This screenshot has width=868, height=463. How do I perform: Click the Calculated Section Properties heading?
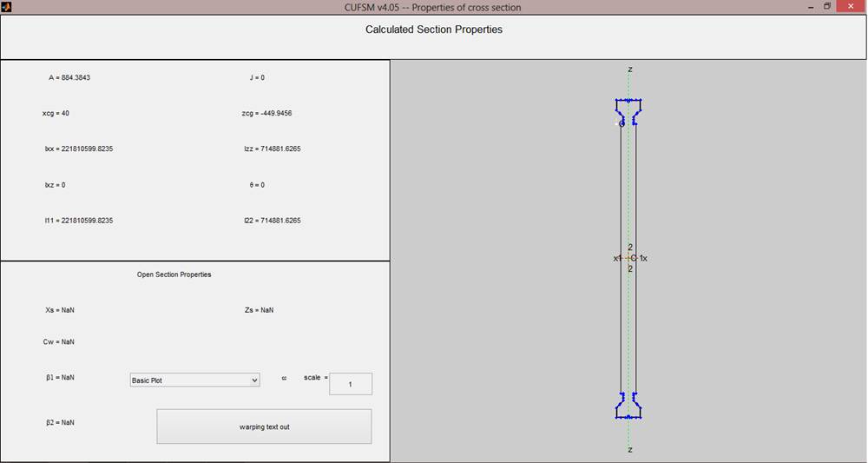coord(433,30)
